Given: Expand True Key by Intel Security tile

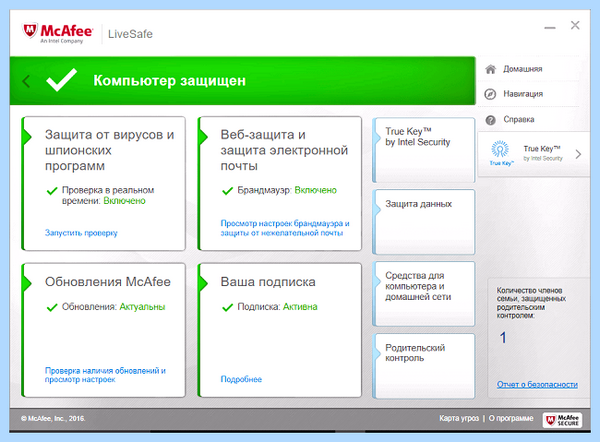Looking at the screenshot, I should [424, 150].
